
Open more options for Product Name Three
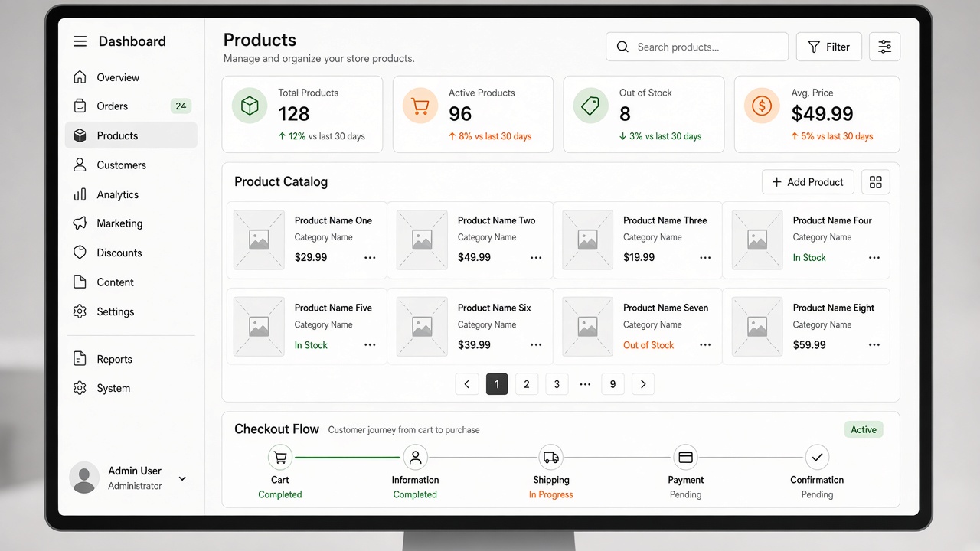pyautogui.click(x=705, y=258)
